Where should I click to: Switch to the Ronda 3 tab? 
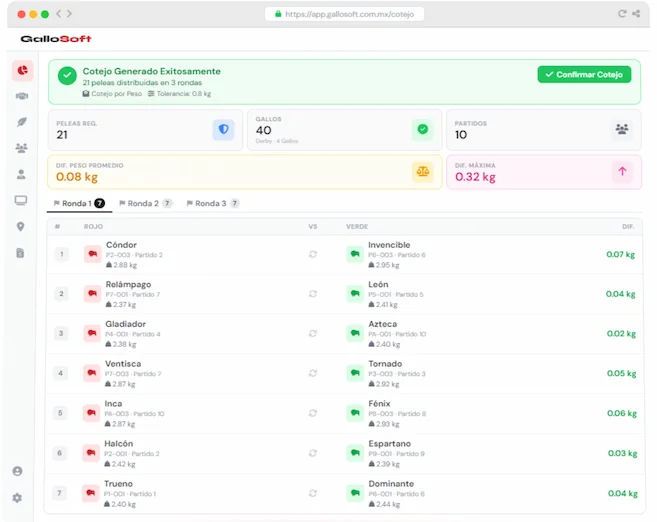coord(213,204)
